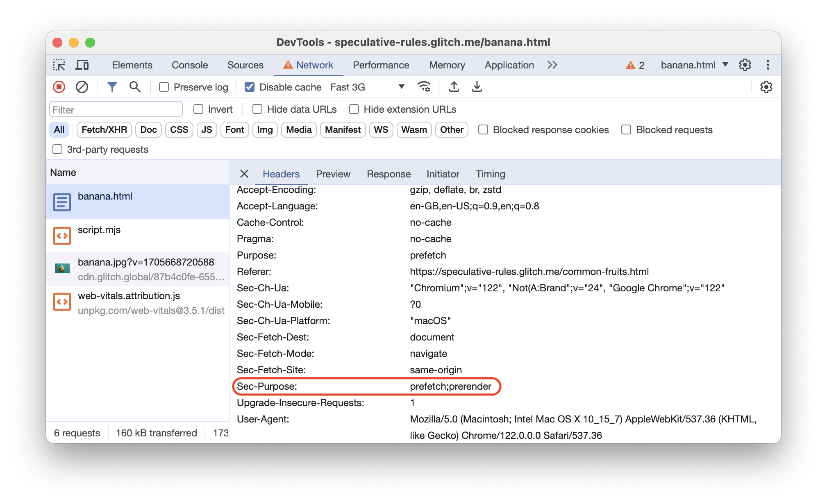Select the Headers tab in request detail

pyautogui.click(x=281, y=174)
